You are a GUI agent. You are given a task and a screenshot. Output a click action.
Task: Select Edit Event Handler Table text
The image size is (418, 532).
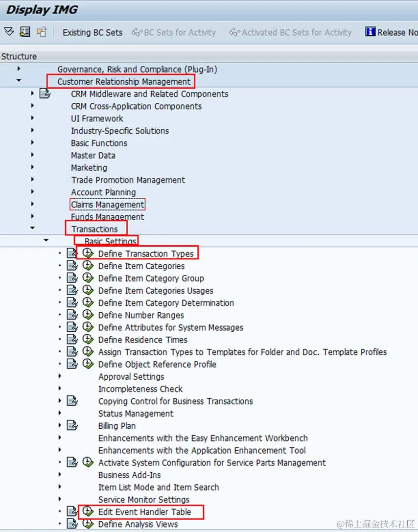pyautogui.click(x=144, y=511)
